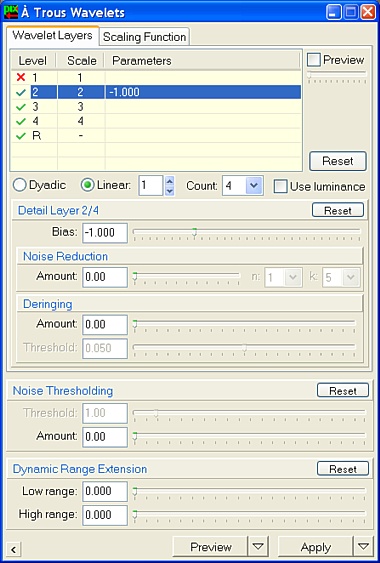This screenshot has height=563, width=380.
Task: Minimize the À Trous Wavelets window
Action: click(x=334, y=12)
